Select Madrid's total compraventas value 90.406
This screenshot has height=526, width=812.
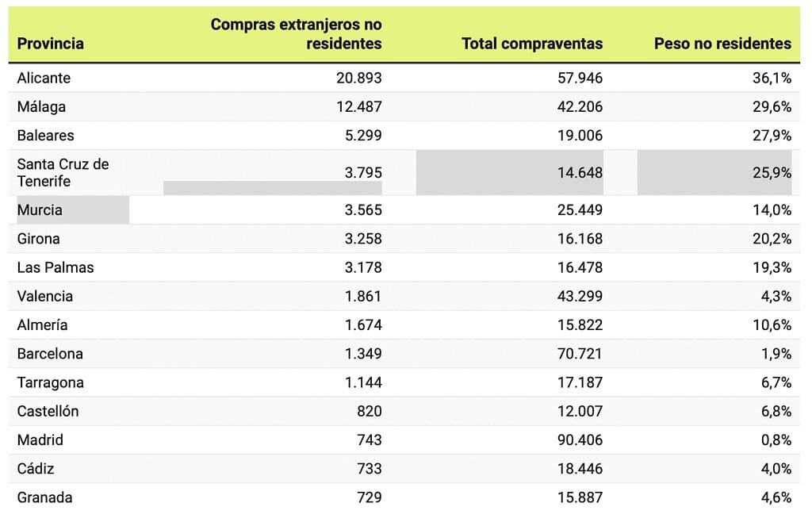579,440
